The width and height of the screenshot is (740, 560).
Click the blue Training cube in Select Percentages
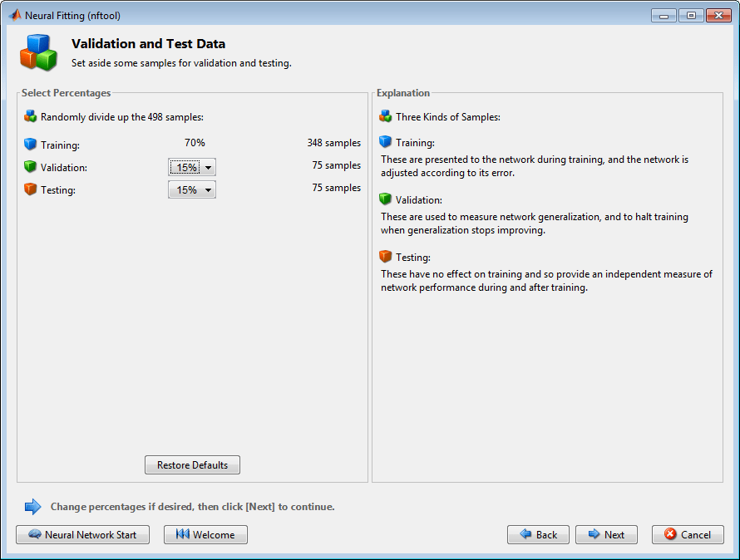tap(31, 145)
